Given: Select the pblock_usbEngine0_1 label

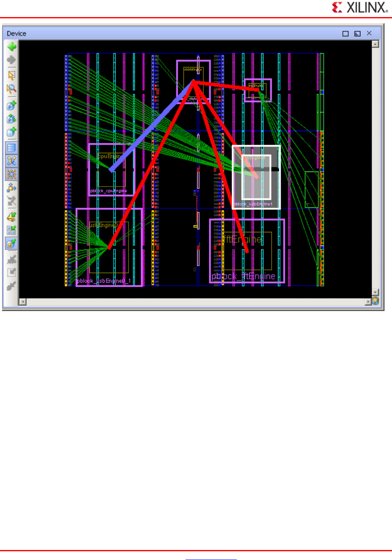Looking at the screenshot, I should (104, 281).
